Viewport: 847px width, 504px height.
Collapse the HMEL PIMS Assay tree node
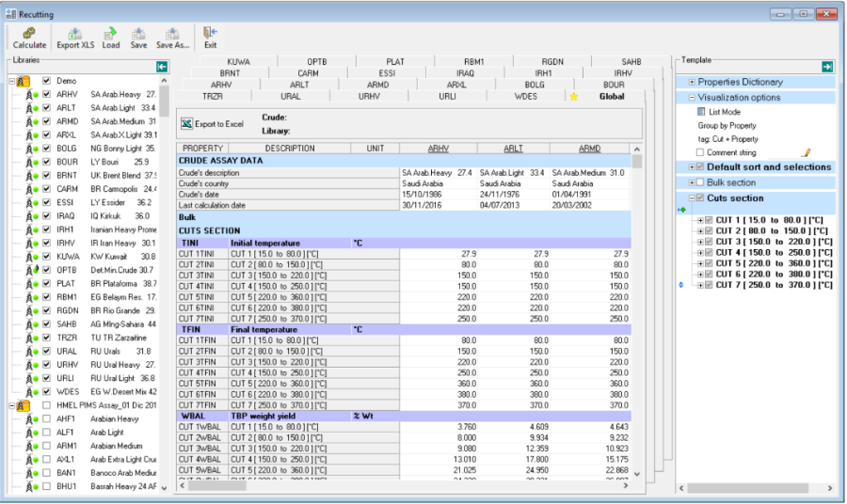coord(12,405)
